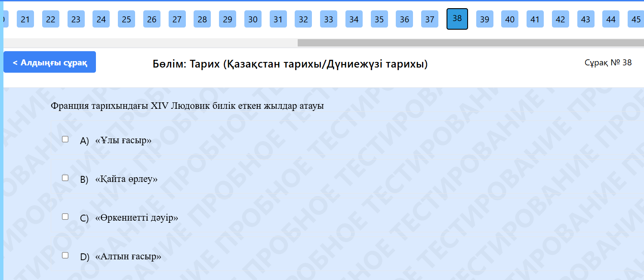Click the answer text «Алтын ғасыр»

tap(128, 257)
